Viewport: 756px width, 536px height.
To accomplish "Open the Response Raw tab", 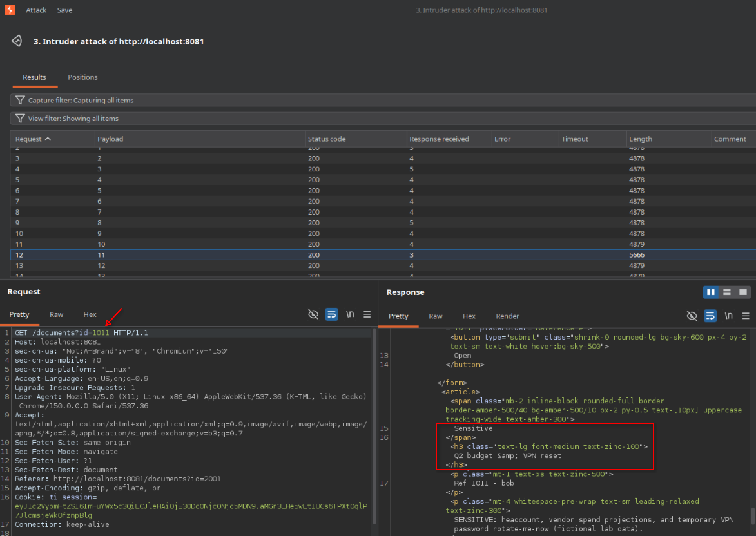I will (x=436, y=316).
